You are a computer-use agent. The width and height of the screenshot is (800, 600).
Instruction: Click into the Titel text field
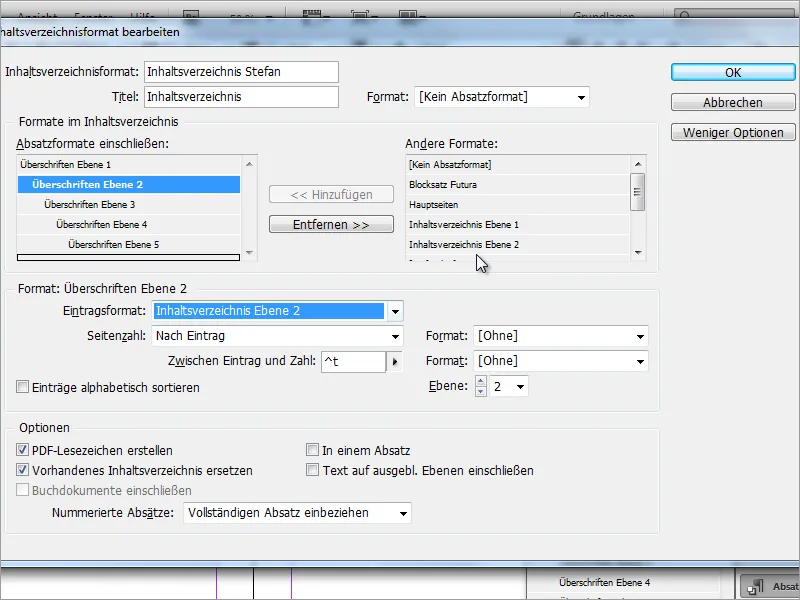[x=241, y=97]
